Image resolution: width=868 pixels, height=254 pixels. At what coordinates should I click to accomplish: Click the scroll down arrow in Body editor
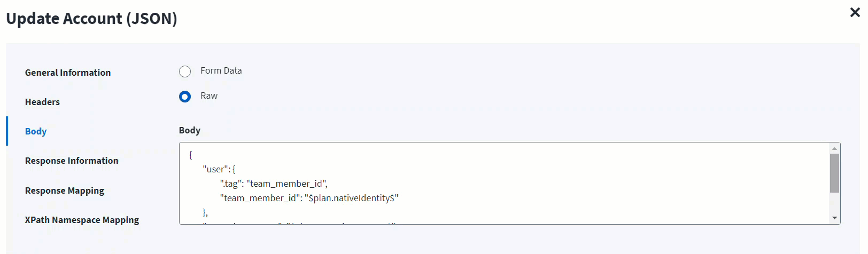coord(834,218)
